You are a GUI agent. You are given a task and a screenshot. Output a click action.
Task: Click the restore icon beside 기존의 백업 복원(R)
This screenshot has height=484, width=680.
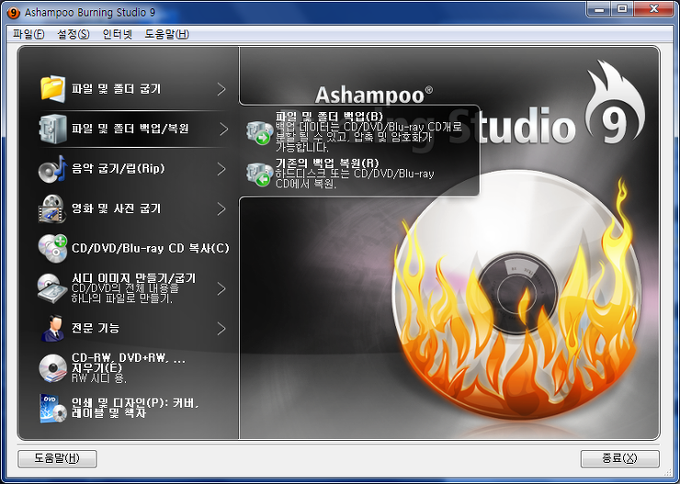click(260, 174)
